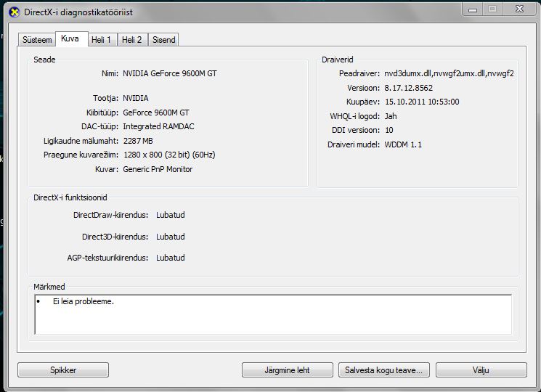
Task: Click the Seade group heading
Action: pyautogui.click(x=44, y=60)
